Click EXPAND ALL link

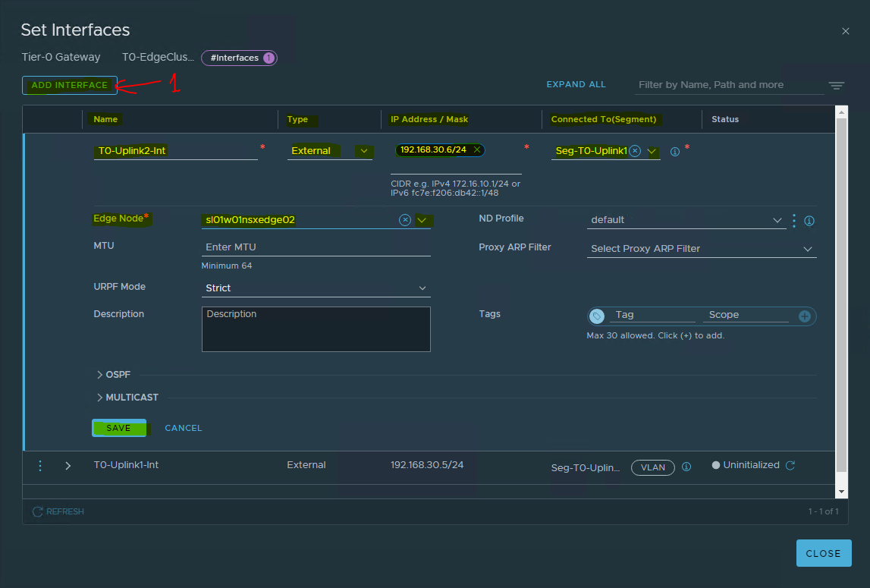point(576,84)
